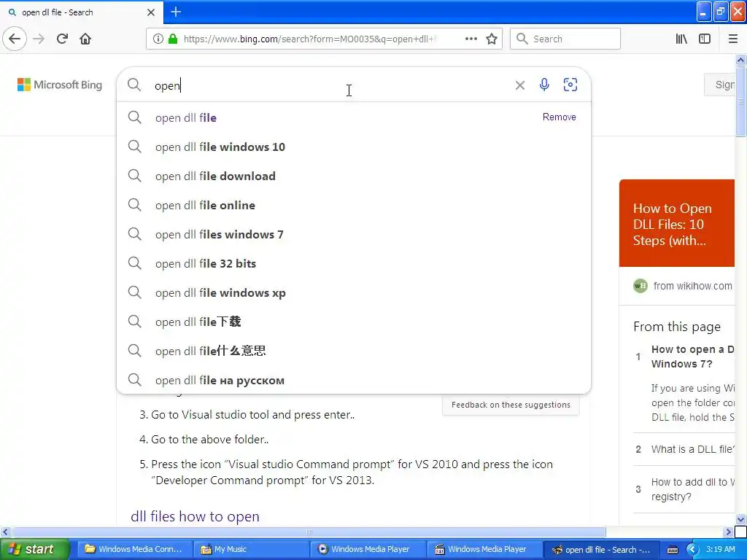The height and width of the screenshot is (560, 747).
Task: Focus the Firefox Search field
Action: pyautogui.click(x=565, y=39)
